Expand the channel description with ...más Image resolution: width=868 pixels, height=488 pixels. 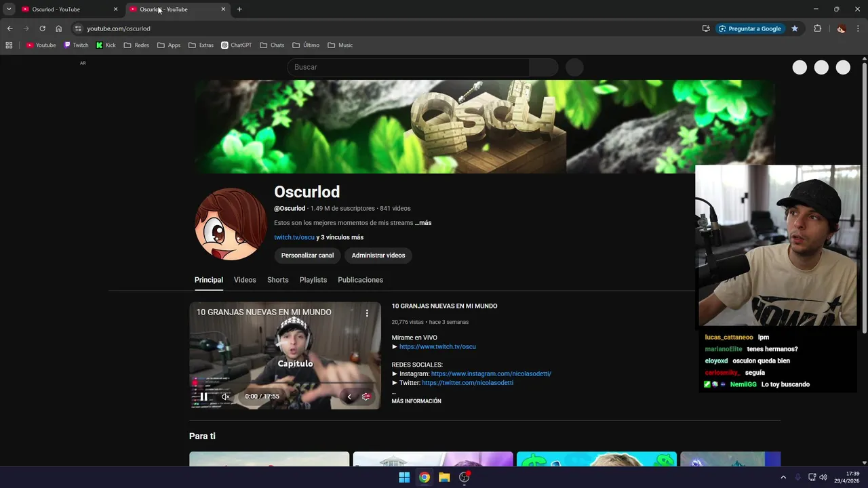tap(423, 223)
